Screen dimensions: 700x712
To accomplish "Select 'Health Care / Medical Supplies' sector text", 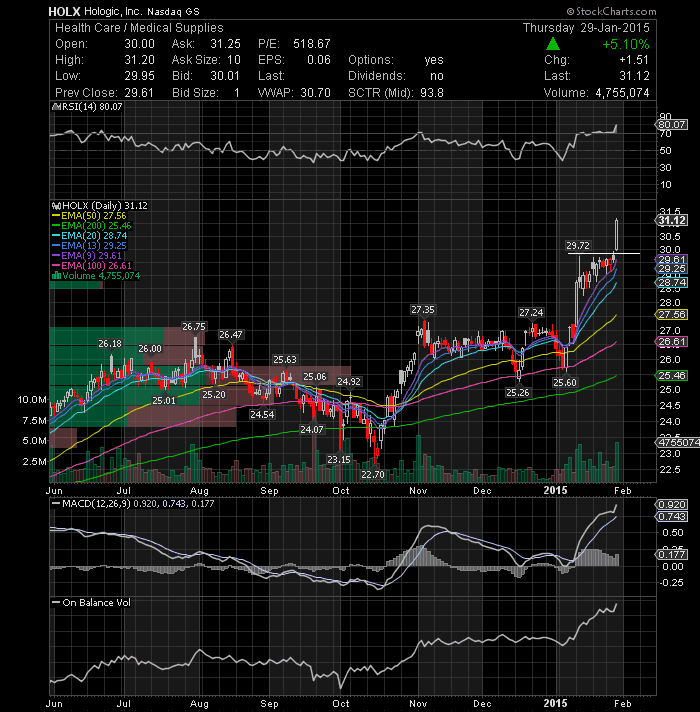I will 139,28.
